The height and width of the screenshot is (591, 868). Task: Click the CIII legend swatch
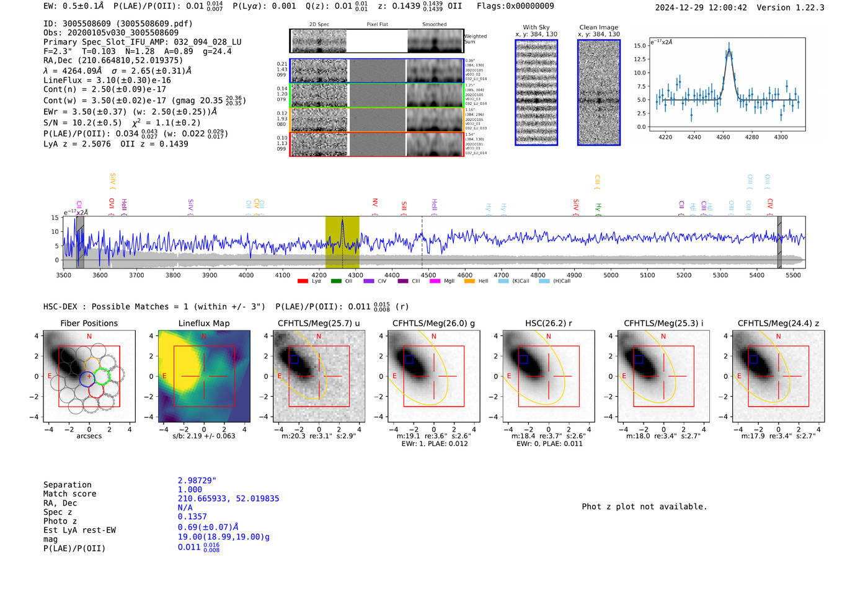403,282
